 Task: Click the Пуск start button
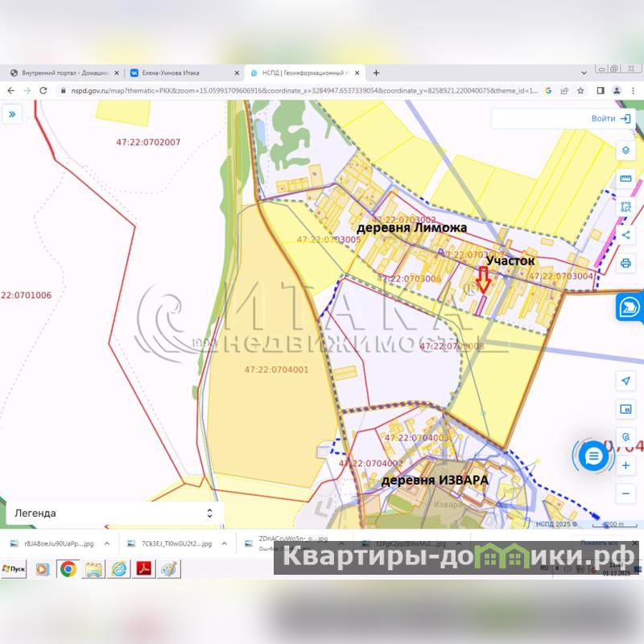[x=14, y=569]
